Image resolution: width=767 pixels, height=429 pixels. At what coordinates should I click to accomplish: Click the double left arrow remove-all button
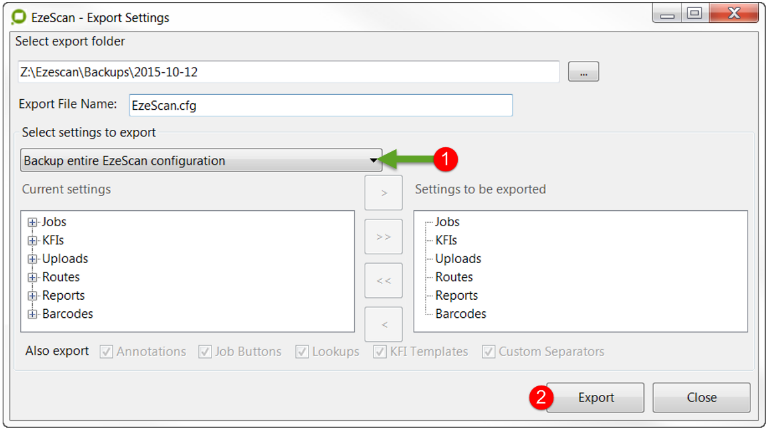point(384,280)
